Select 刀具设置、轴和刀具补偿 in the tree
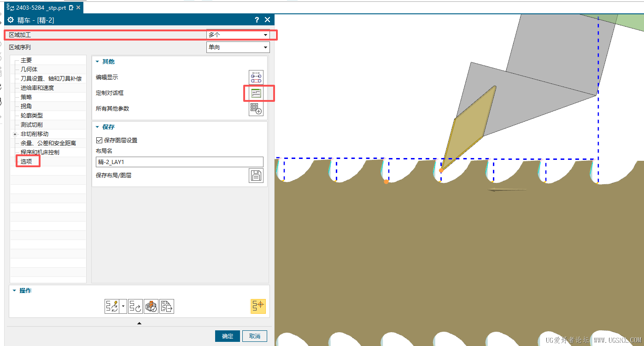Screen dimensions: 644x346 [51, 79]
